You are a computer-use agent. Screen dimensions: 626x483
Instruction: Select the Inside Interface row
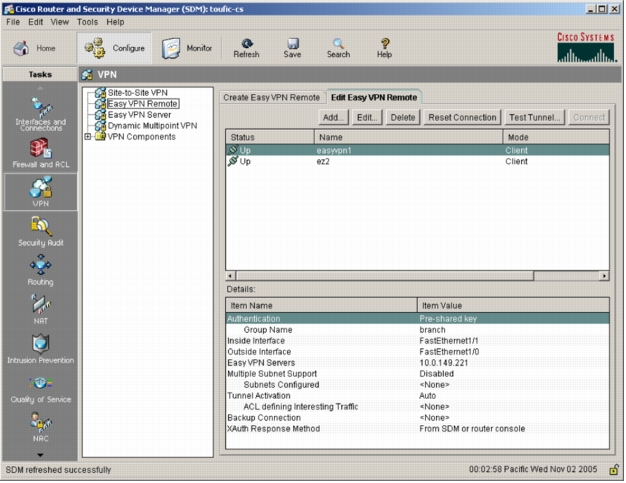[417, 341]
